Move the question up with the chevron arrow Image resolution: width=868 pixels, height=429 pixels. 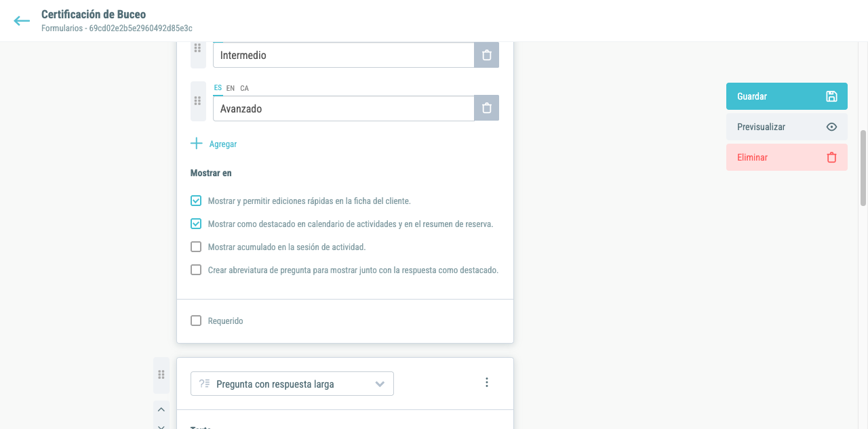click(x=161, y=409)
